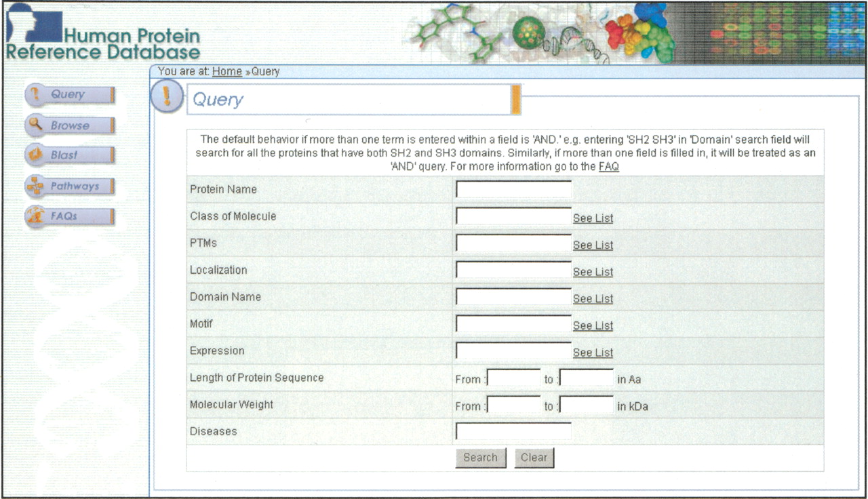Click the exclamation mark Query header icon
The width and height of the screenshot is (868, 499).
166,96
